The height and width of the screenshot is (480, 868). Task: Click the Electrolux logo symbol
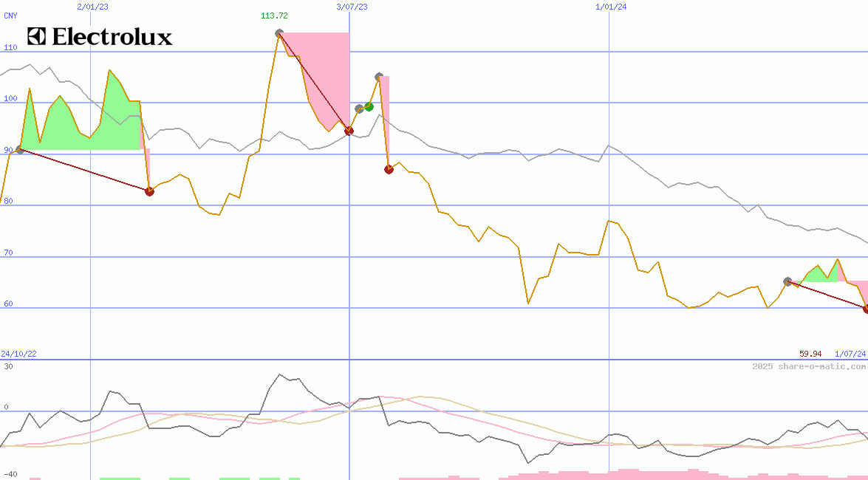pyautogui.click(x=37, y=36)
